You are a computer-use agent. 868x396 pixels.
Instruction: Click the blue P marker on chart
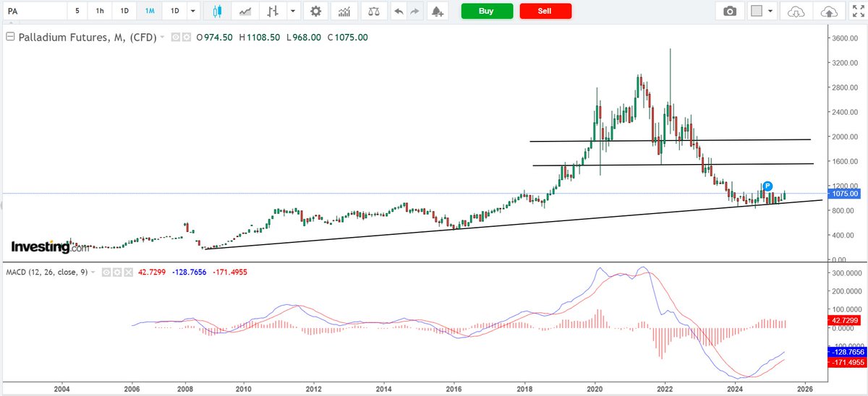pyautogui.click(x=767, y=186)
